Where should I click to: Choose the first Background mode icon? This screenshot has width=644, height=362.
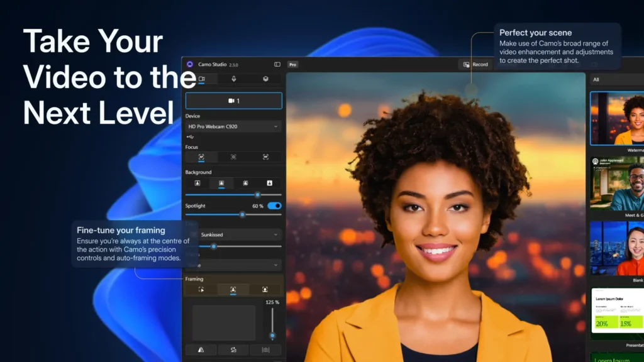point(197,183)
